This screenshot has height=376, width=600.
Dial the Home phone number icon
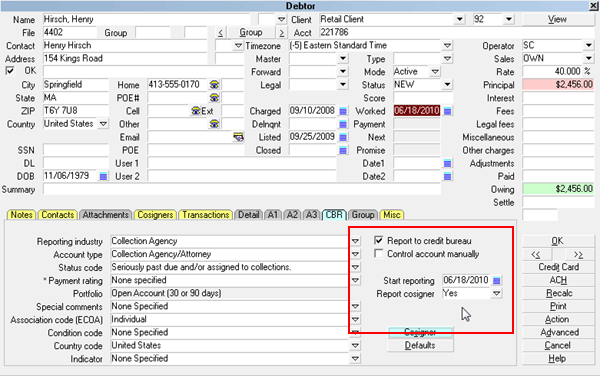pyautogui.click(x=214, y=85)
